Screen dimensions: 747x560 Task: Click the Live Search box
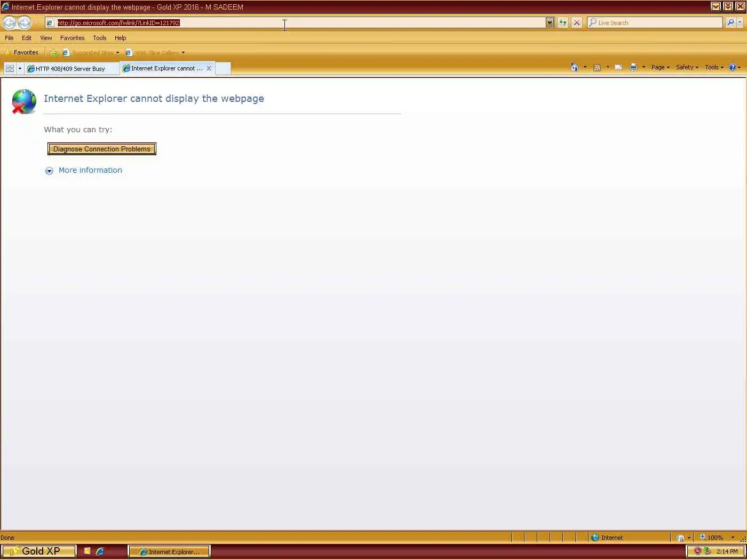(655, 22)
